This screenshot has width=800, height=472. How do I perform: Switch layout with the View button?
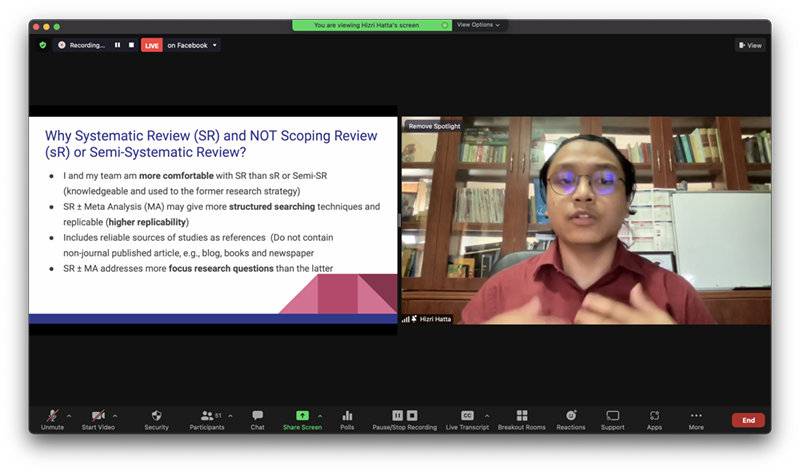(750, 45)
